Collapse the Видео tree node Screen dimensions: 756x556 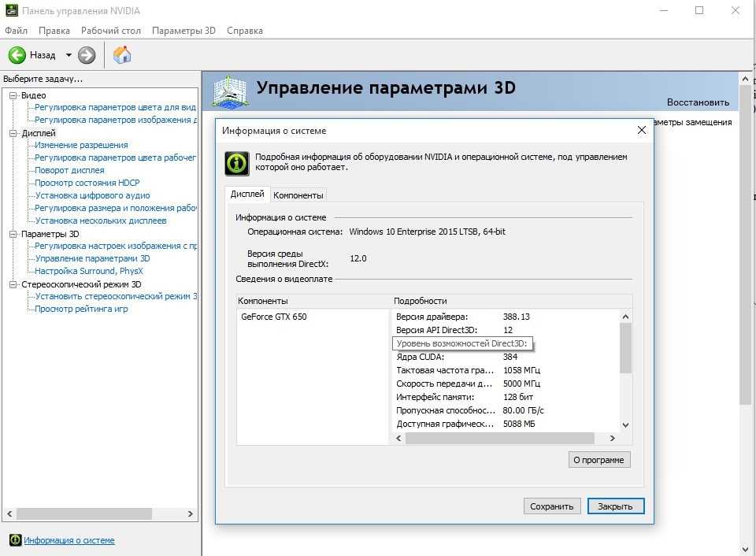tap(13, 95)
